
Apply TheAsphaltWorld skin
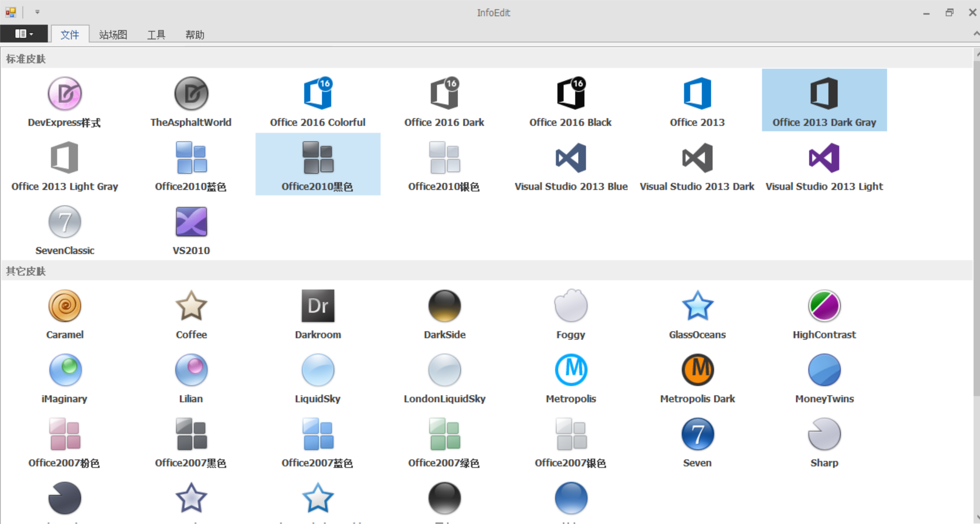(191, 101)
